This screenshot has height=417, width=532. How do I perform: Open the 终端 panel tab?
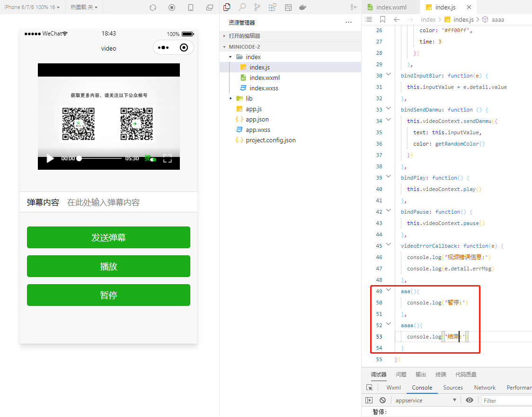(x=440, y=374)
